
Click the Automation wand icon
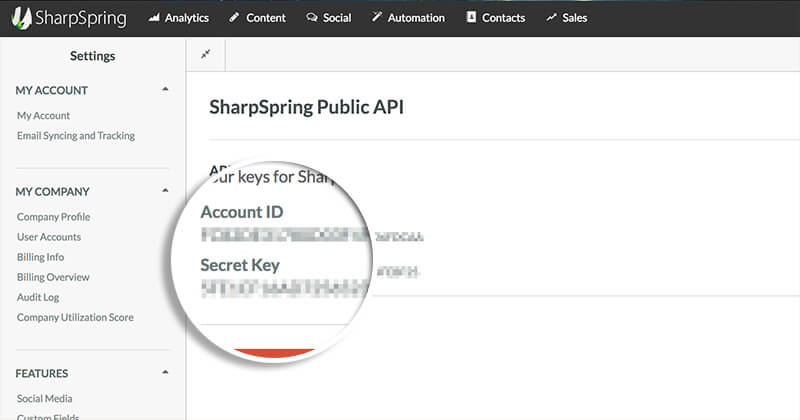[377, 17]
